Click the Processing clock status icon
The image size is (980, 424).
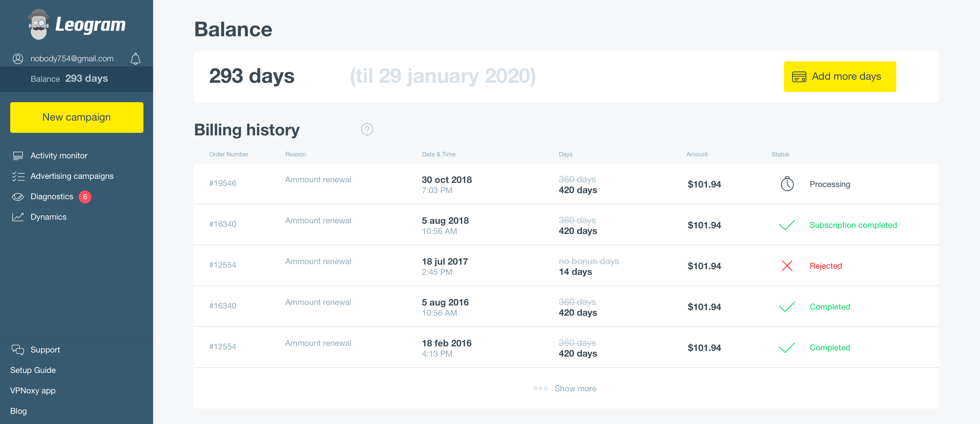787,184
